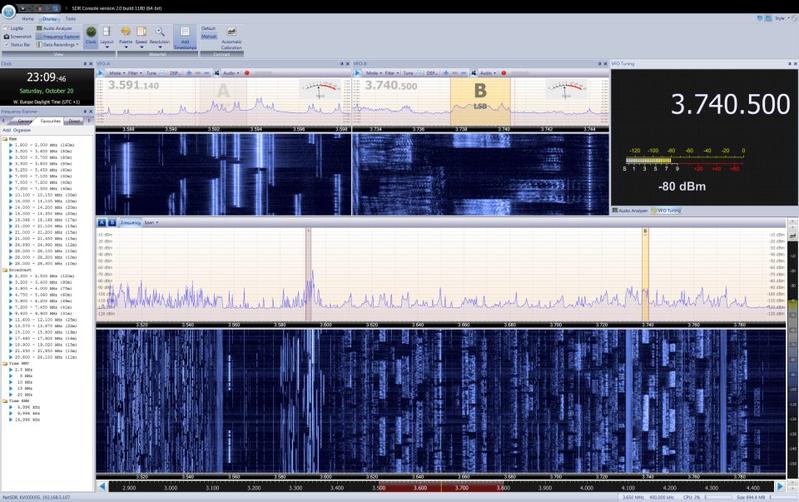The height and width of the screenshot is (502, 799).
Task: Toggle the Audio Analyzer view option
Action: (54, 29)
